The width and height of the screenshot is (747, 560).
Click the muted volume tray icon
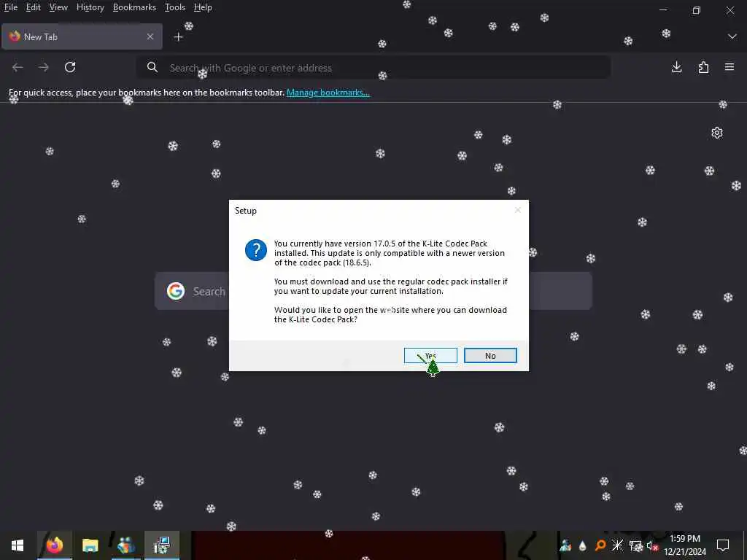click(651, 545)
